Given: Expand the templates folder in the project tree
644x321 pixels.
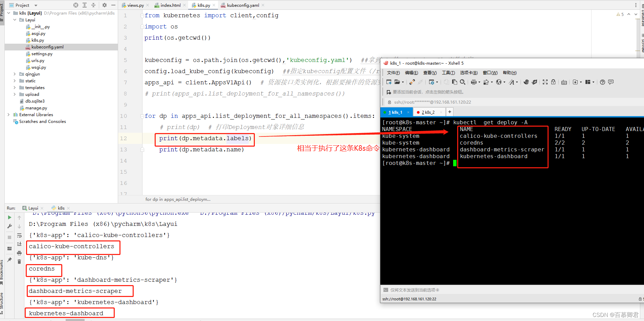Looking at the screenshot, I should pos(14,87).
